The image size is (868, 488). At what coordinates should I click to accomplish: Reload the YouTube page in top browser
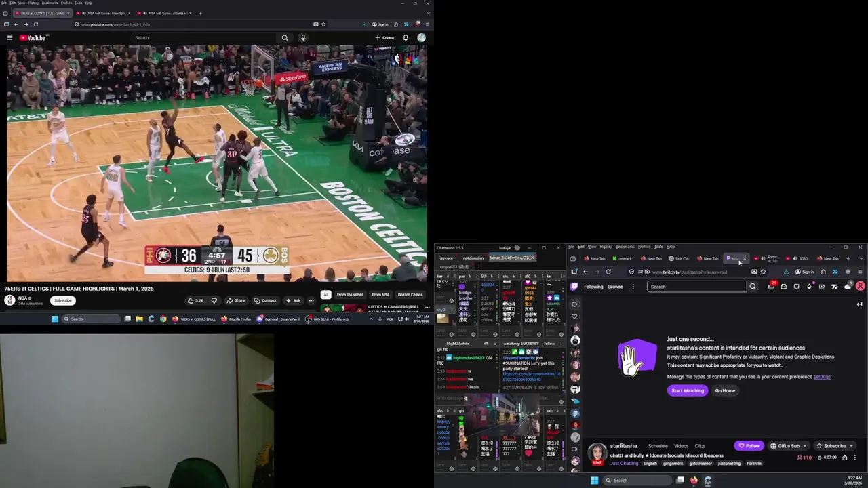coord(36,24)
